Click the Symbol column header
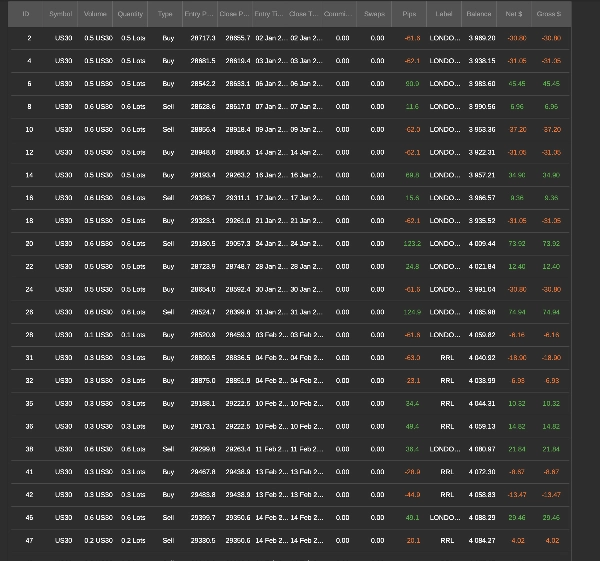 [x=60, y=14]
